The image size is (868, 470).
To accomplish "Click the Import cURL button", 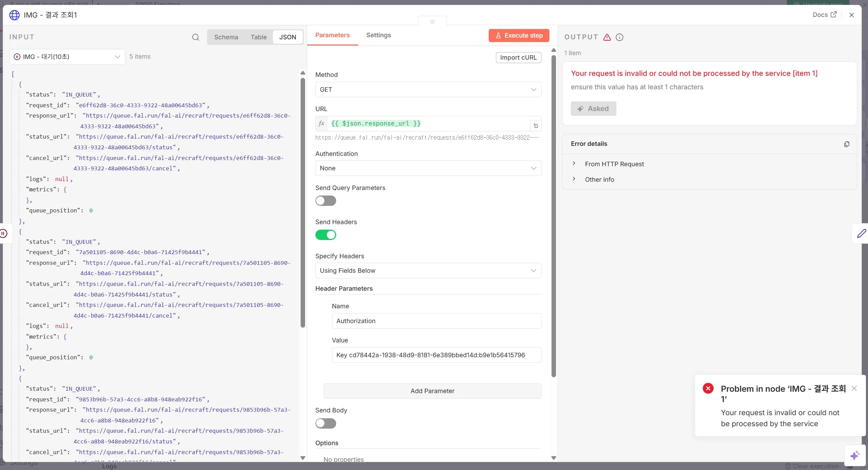I will coord(518,58).
